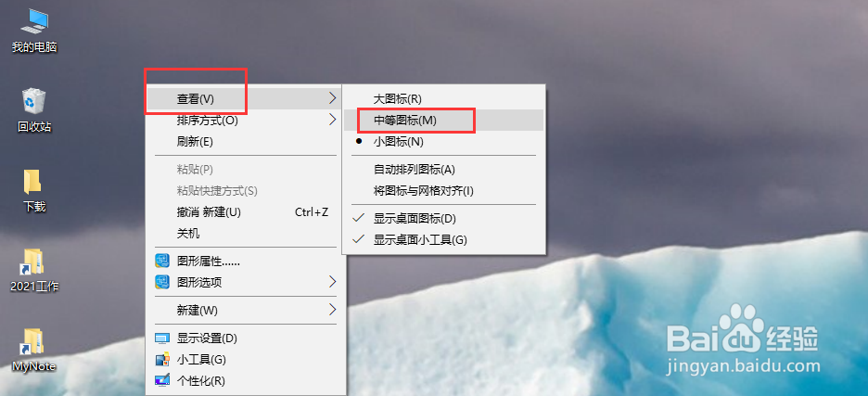This screenshot has height=396, width=868.
Task: Expand the 排序方式 submenu arrow
Action: (x=332, y=120)
